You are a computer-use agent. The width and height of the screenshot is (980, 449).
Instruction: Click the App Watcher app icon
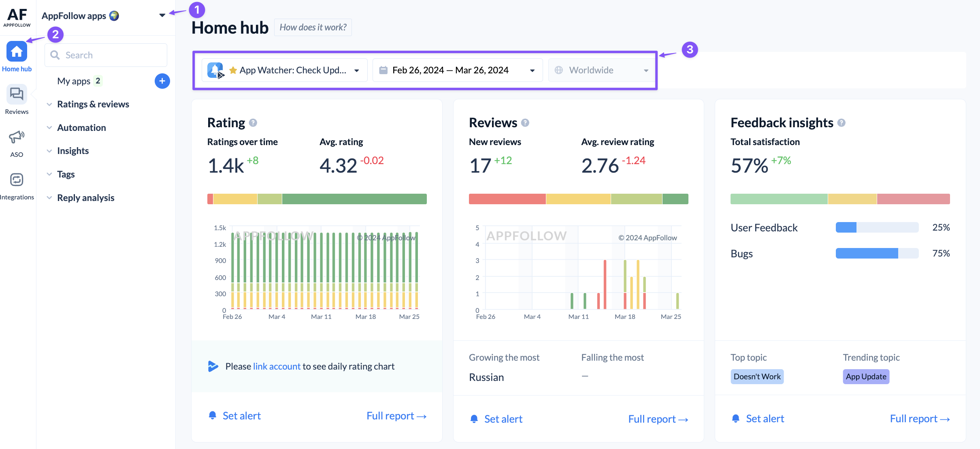point(215,70)
